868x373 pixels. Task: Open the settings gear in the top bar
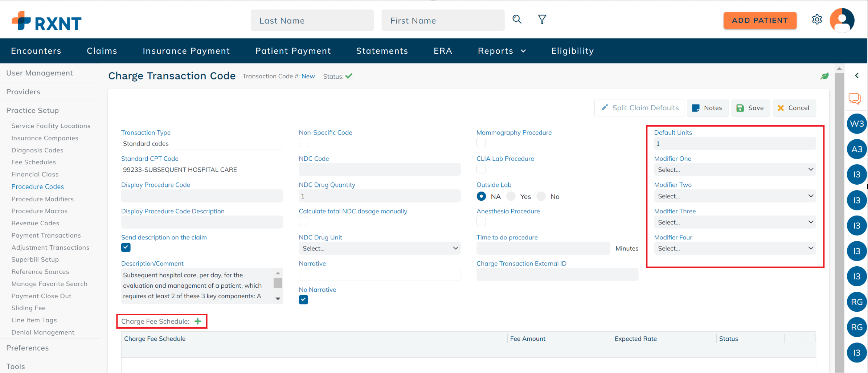(817, 20)
